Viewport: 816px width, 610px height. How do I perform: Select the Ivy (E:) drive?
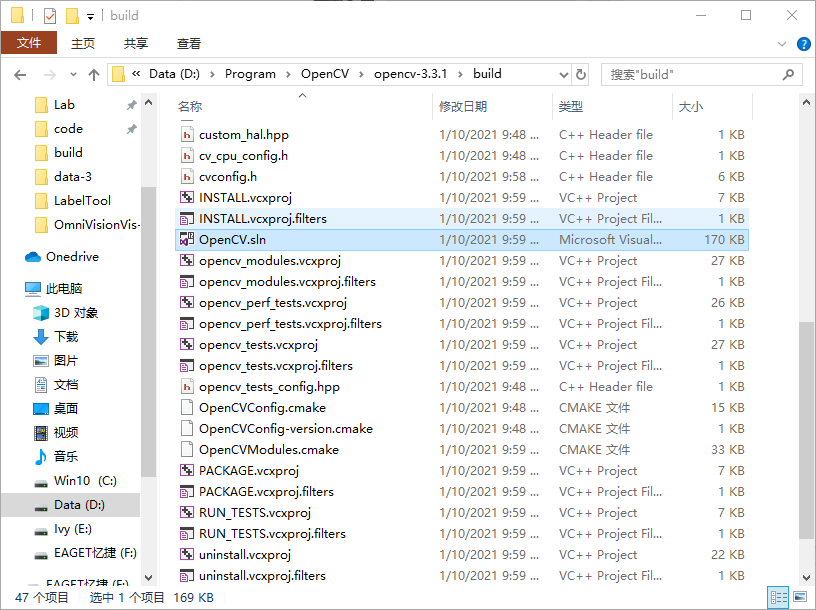tap(73, 529)
